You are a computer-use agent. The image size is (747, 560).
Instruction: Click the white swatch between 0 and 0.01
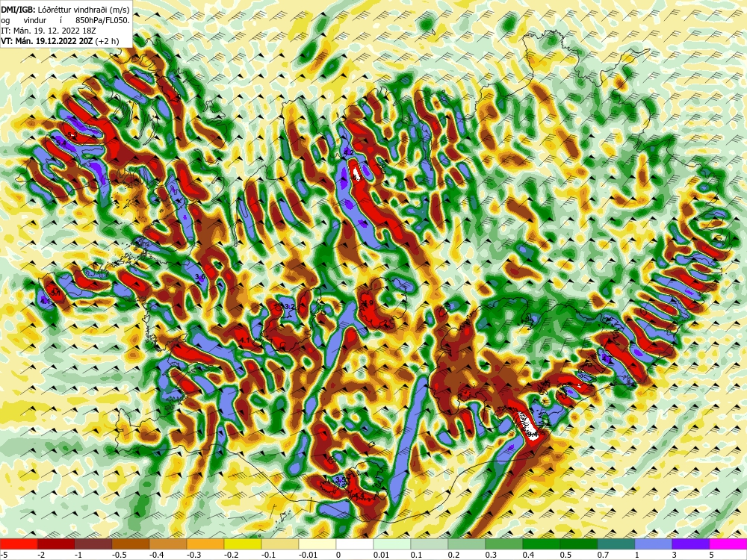coord(355,544)
